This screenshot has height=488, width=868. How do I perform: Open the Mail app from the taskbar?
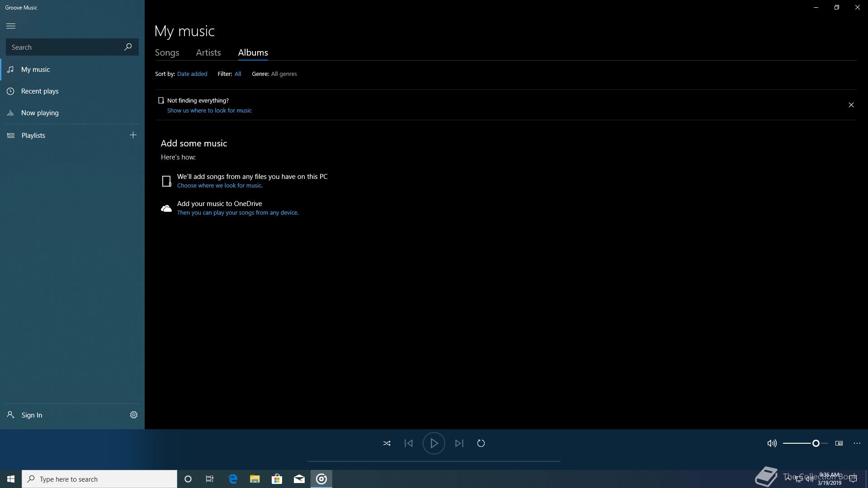pos(299,479)
